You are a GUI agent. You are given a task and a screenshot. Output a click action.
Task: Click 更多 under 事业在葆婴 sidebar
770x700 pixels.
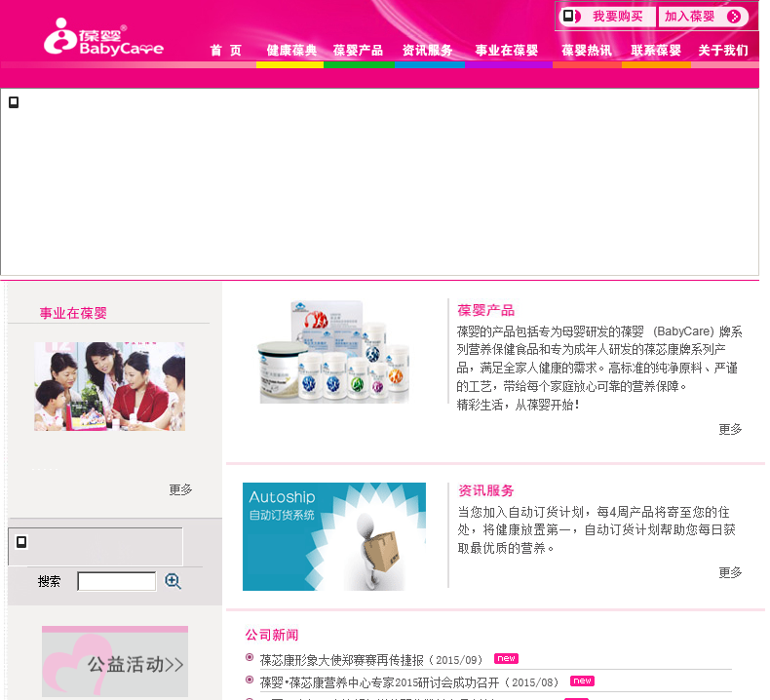pyautogui.click(x=180, y=489)
